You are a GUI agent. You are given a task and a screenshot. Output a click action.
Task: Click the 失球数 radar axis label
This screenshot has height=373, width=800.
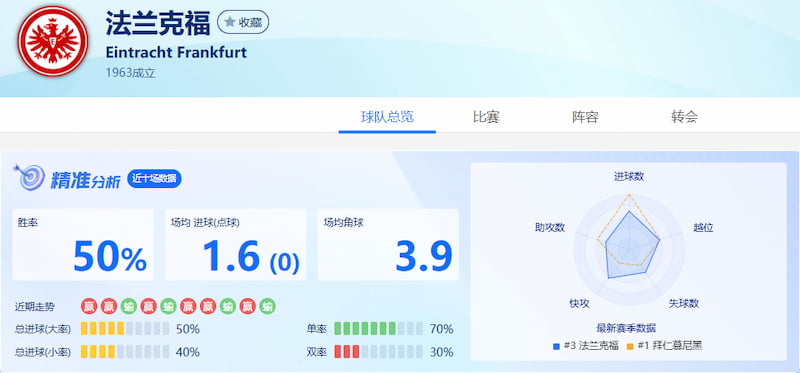pyautogui.click(x=683, y=304)
